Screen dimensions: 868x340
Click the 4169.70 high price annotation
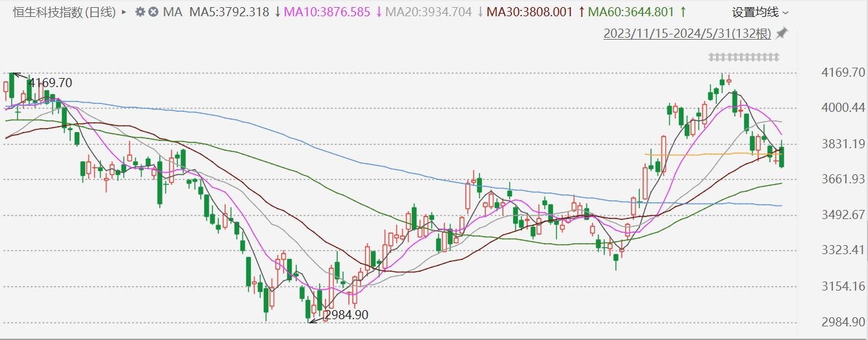[51, 83]
